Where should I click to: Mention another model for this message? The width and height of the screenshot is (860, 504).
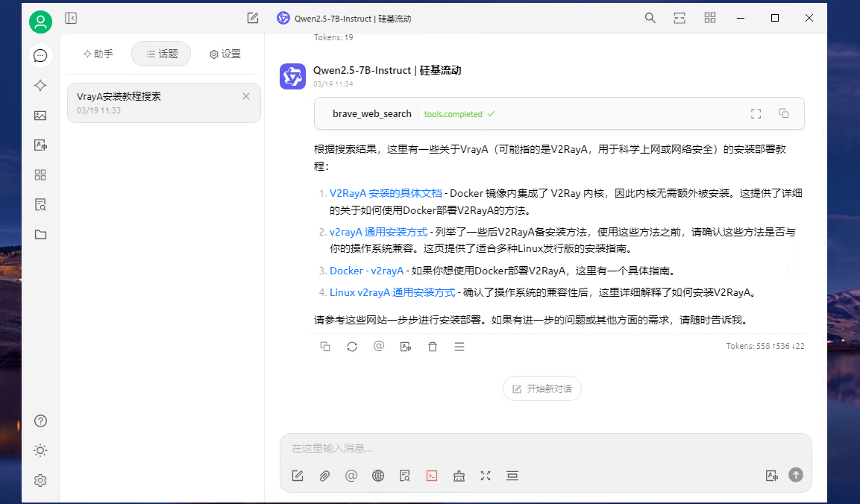click(379, 347)
